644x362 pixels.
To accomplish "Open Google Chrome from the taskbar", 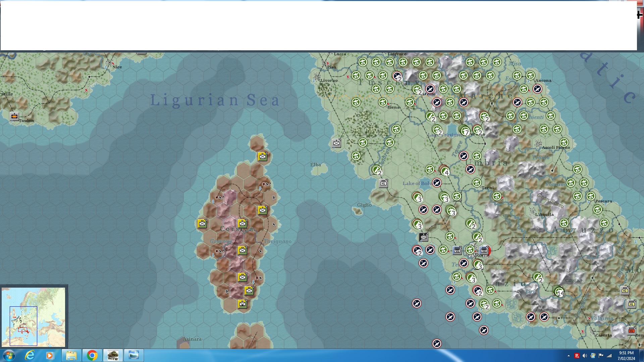I will tap(92, 355).
